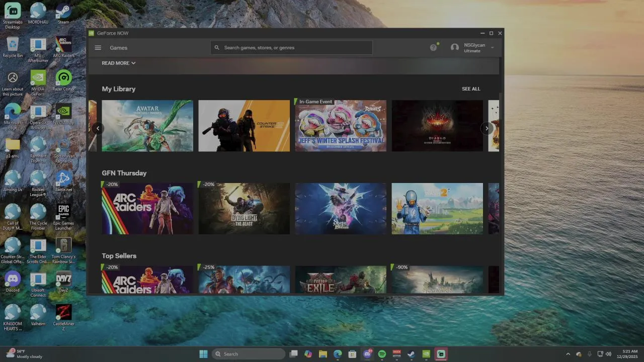Image resolution: width=644 pixels, height=362 pixels.
Task: Open Rocket League desktop shortcut
Action: [38, 184]
